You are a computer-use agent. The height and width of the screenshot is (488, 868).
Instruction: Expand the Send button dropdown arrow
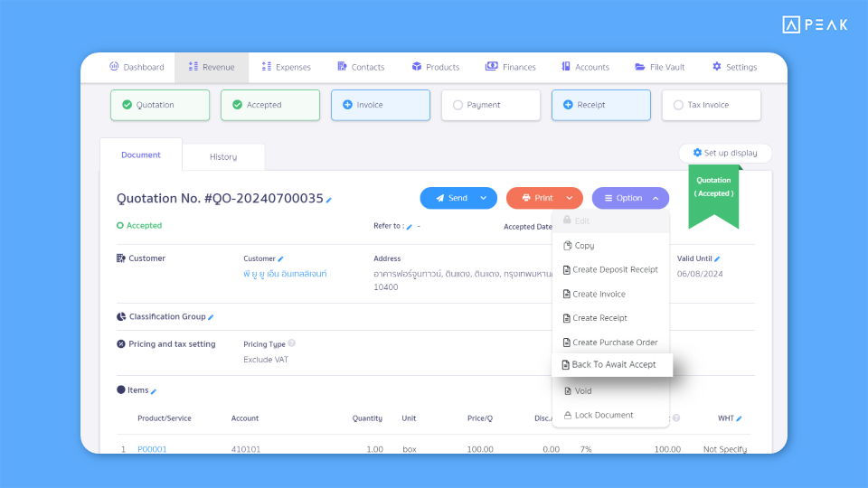pyautogui.click(x=483, y=198)
